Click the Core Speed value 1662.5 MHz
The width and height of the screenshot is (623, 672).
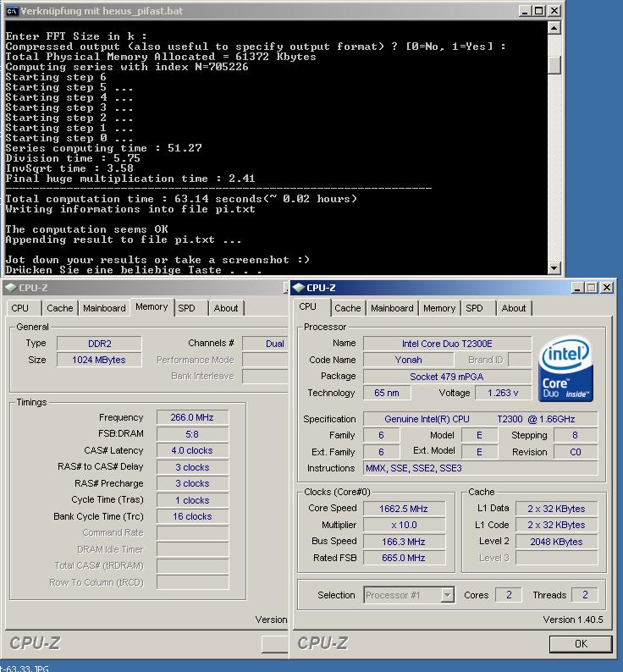click(x=404, y=509)
